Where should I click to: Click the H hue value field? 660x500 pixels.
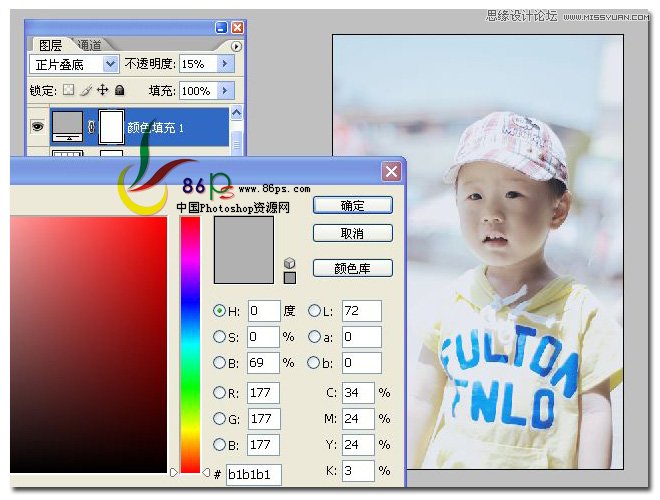[x=264, y=311]
